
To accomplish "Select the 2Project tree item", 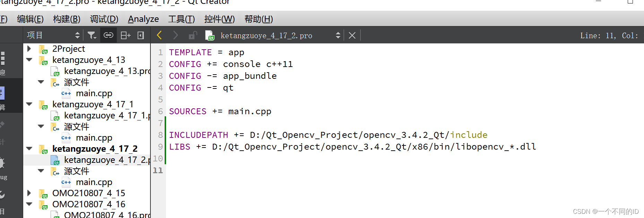I will pyautogui.click(x=69, y=49).
